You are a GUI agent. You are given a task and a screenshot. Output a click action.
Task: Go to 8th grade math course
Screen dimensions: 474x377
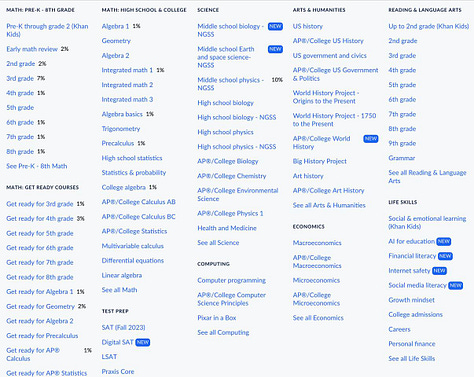point(20,152)
